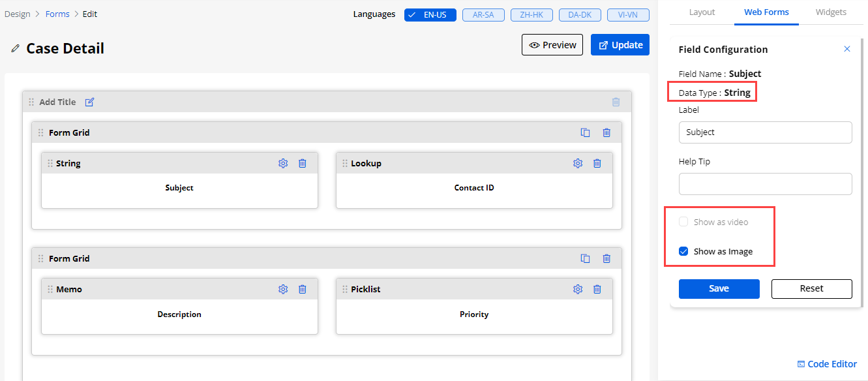Click the Help Tip input field
This screenshot has width=868, height=381.
point(765,184)
